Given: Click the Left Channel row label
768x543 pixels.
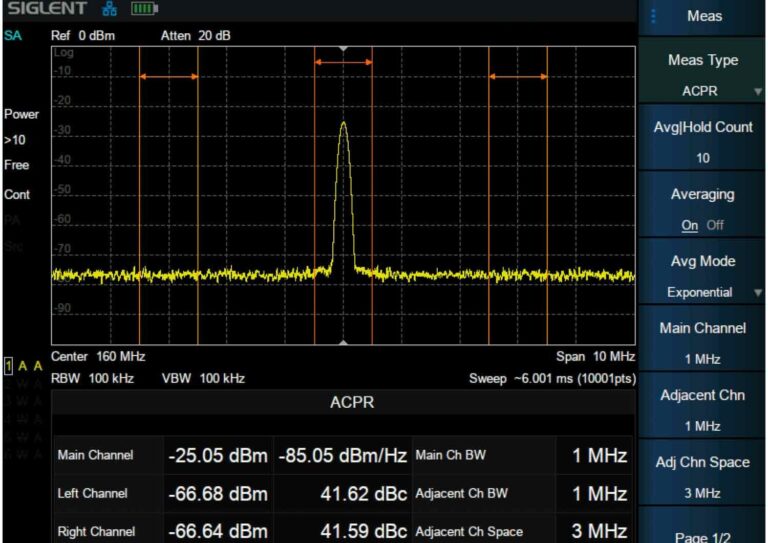Looking at the screenshot, I should [x=93, y=493].
